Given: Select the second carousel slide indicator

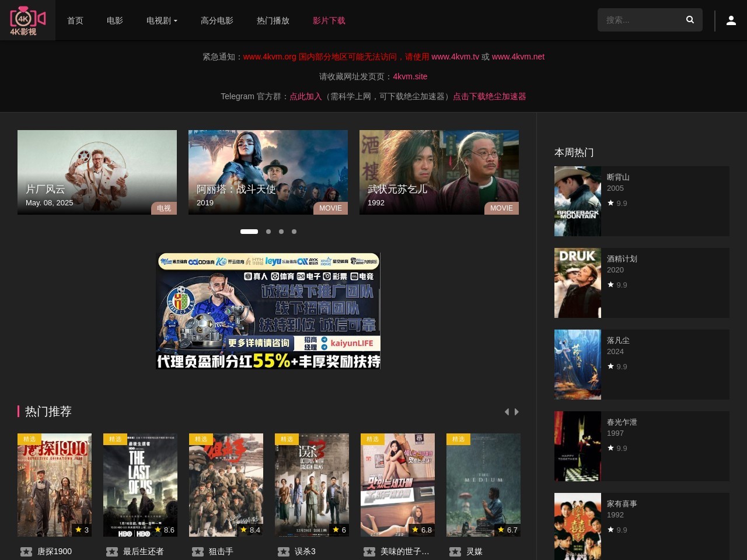Looking at the screenshot, I should point(268,232).
